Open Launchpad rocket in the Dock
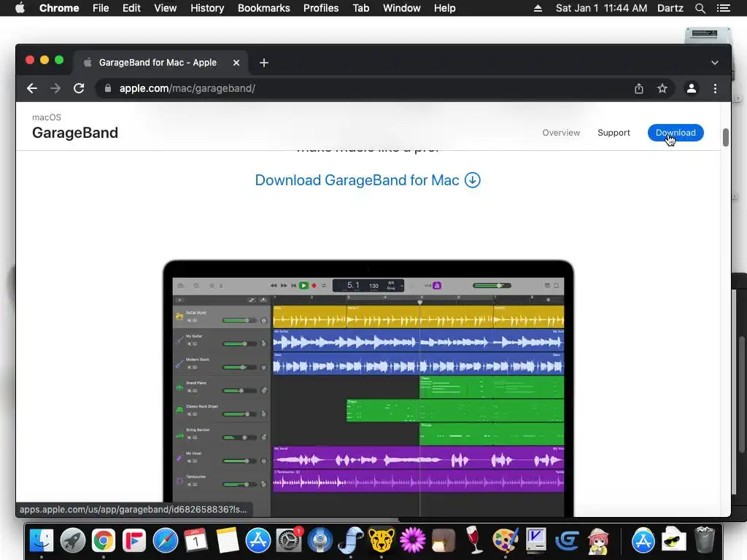The width and height of the screenshot is (747, 560). [72, 540]
